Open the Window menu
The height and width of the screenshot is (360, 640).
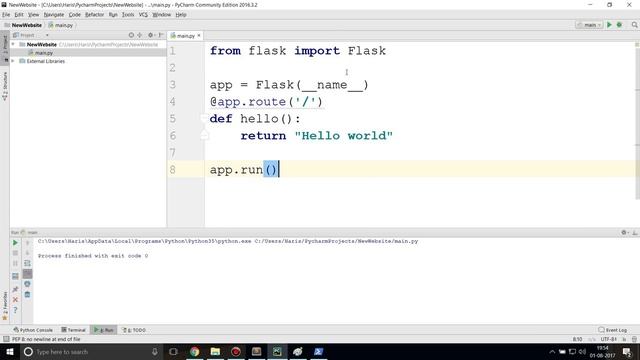tap(162, 15)
